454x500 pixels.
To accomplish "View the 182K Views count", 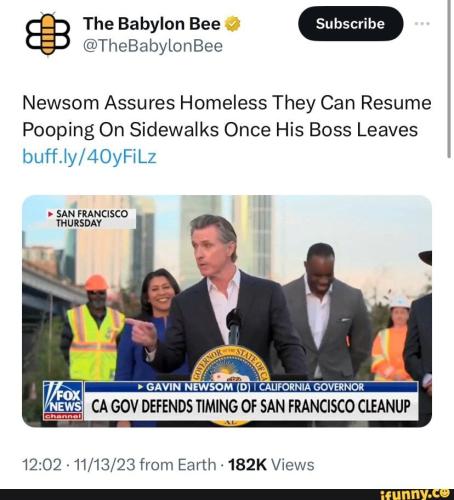I will pos(271,465).
